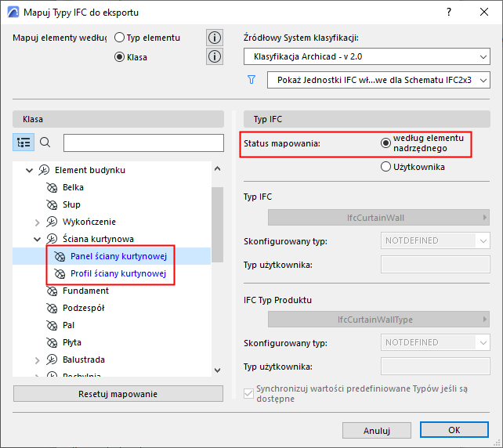Click the blue filter funnel icon
Screen dimensions: 503x448
click(x=251, y=80)
